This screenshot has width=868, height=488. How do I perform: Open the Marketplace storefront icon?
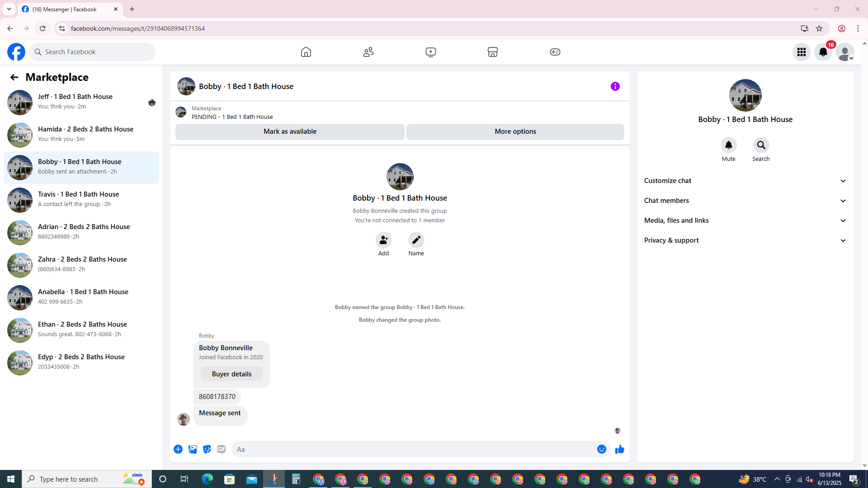(493, 52)
